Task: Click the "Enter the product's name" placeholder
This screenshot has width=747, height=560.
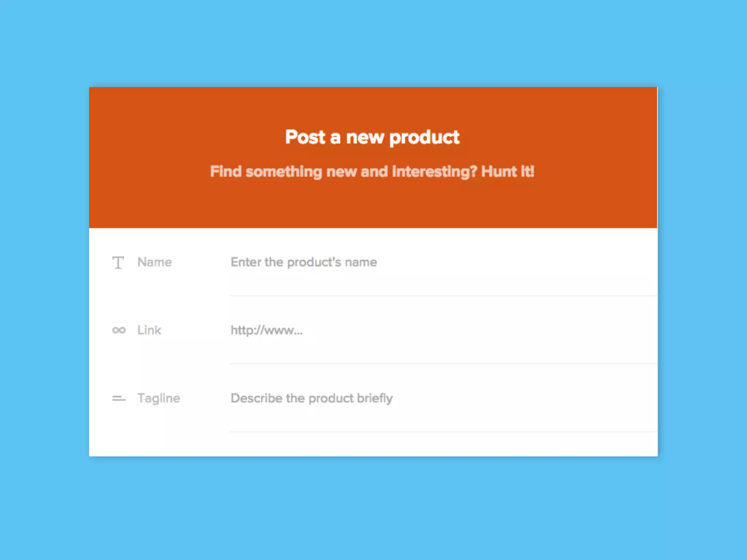Action: [x=303, y=262]
